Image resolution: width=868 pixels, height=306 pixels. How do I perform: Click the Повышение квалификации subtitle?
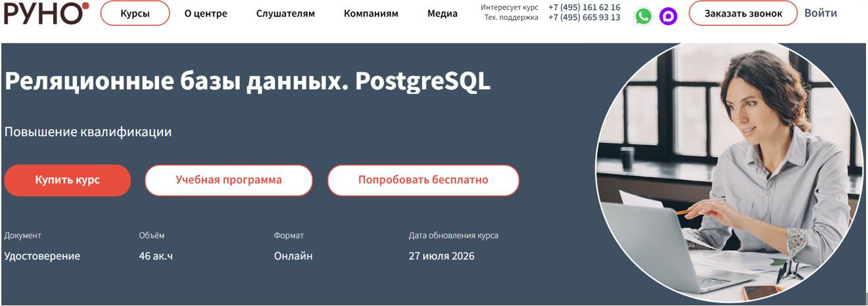[88, 132]
